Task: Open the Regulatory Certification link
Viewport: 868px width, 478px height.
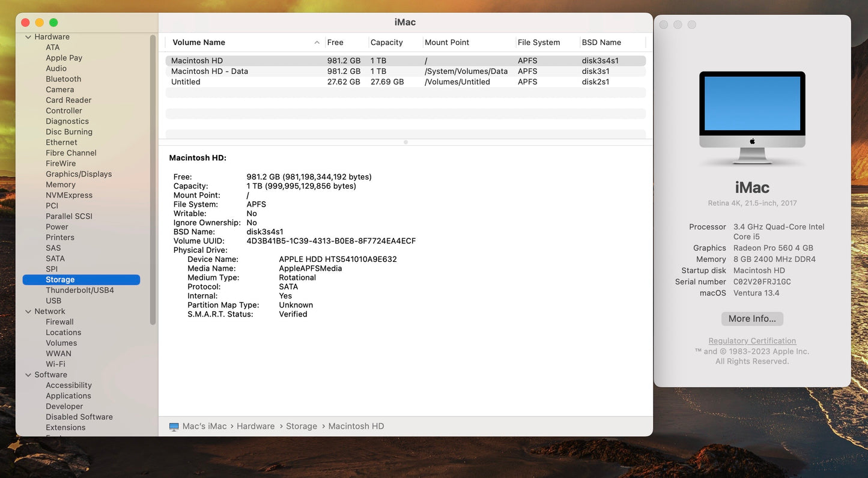Action: (x=751, y=340)
